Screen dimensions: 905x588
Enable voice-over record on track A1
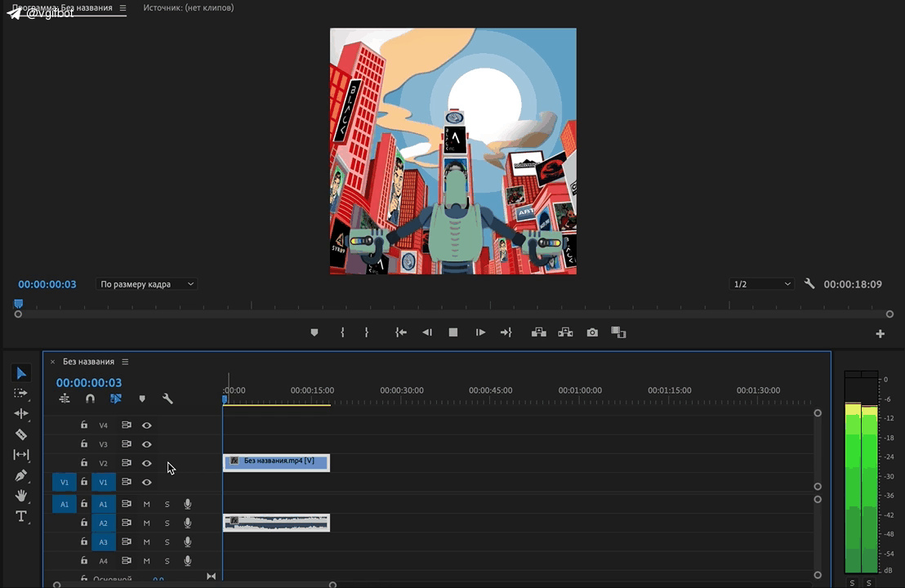pos(188,505)
